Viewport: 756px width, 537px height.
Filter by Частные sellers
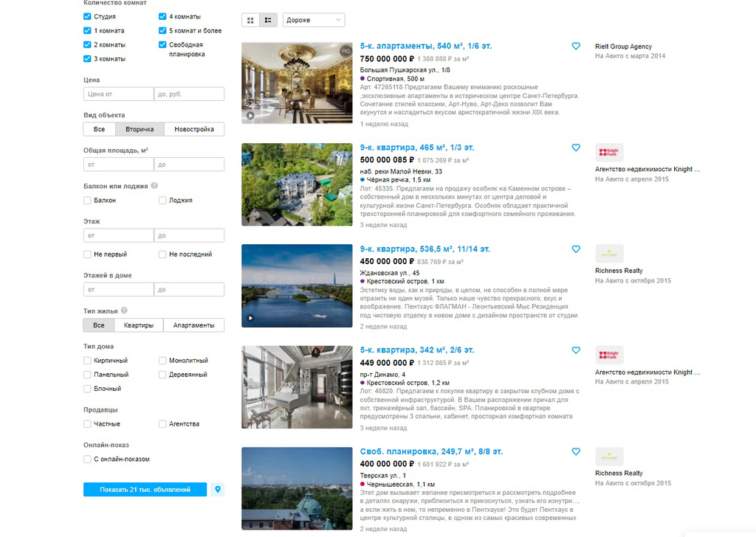[87, 424]
